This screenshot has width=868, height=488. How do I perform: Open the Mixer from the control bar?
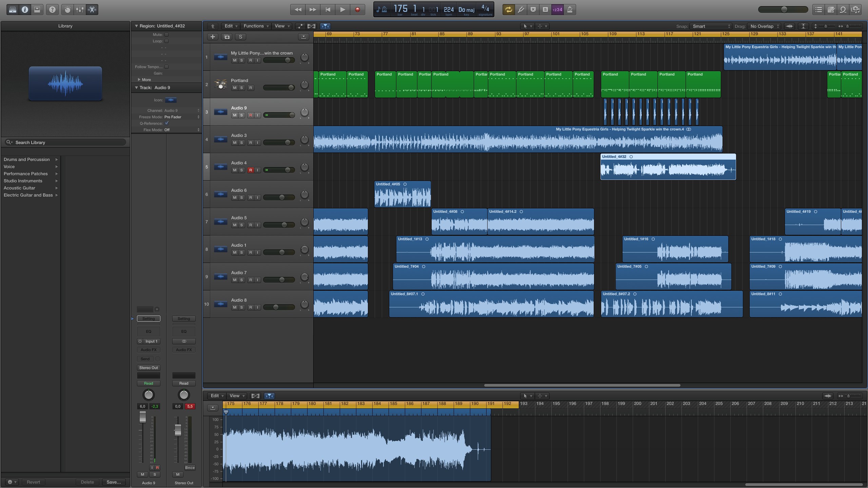coord(80,9)
